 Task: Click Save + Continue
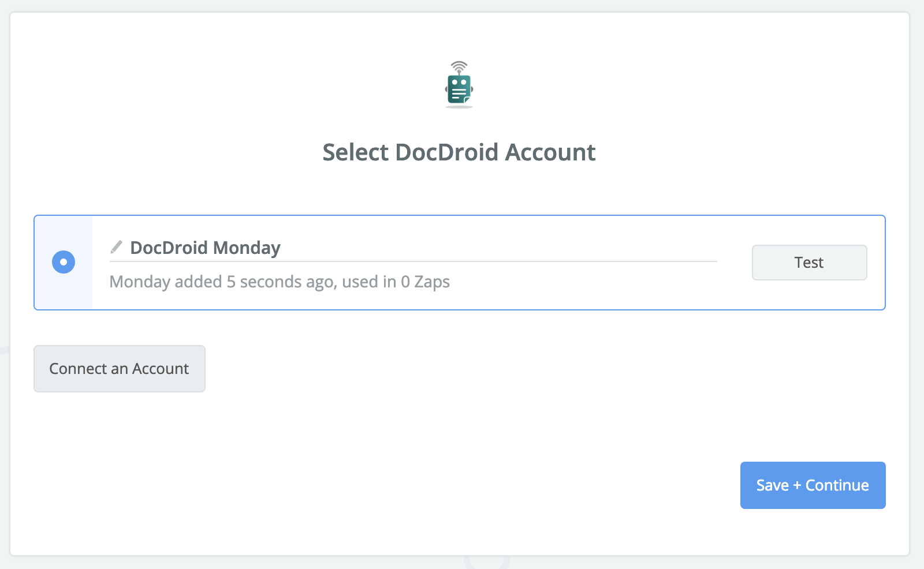coord(812,485)
